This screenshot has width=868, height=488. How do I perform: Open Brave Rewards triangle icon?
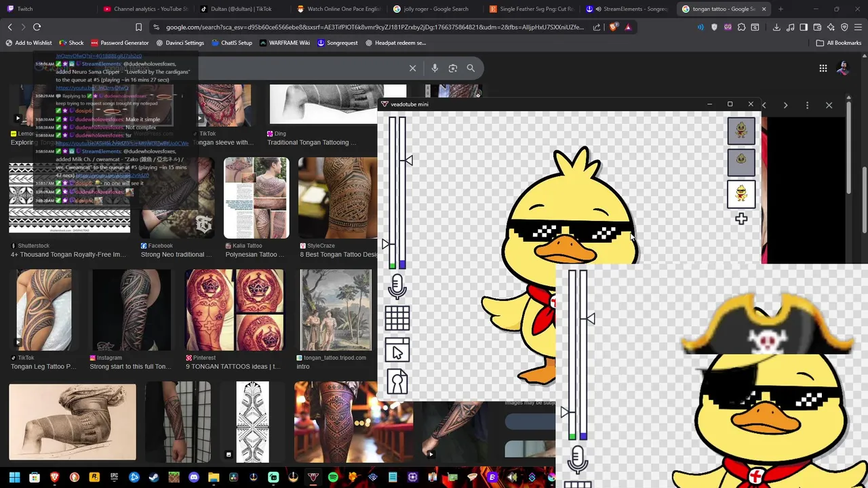click(x=628, y=27)
